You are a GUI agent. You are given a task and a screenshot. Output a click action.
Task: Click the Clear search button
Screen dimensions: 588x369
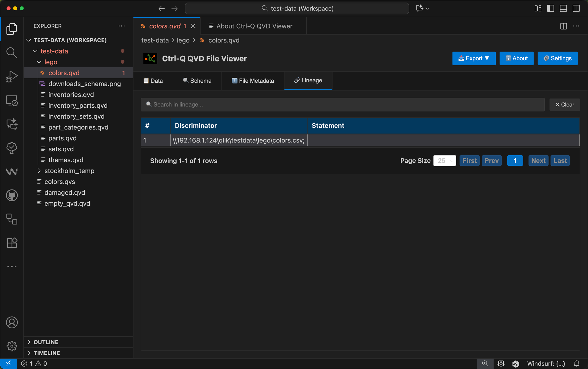point(564,105)
